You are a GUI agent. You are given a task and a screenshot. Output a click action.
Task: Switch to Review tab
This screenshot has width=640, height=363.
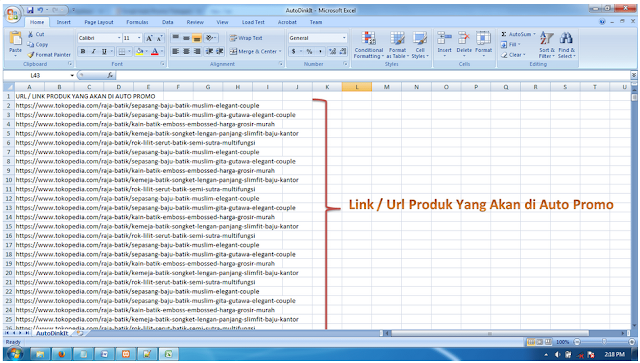[x=195, y=22]
